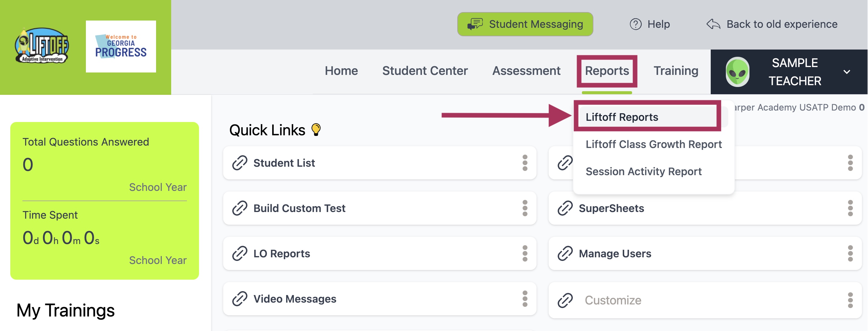Click the link icon beside LO Reports
This screenshot has height=331, width=868.
tap(240, 254)
